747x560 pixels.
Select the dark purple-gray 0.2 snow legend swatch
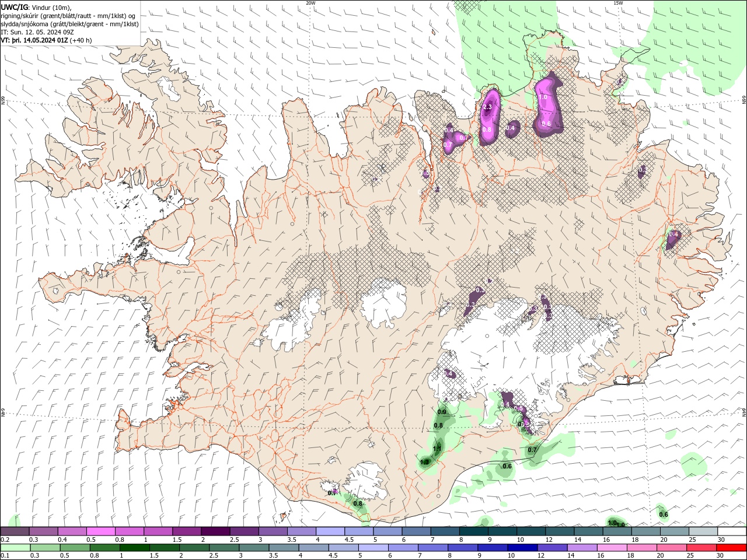coord(15,531)
